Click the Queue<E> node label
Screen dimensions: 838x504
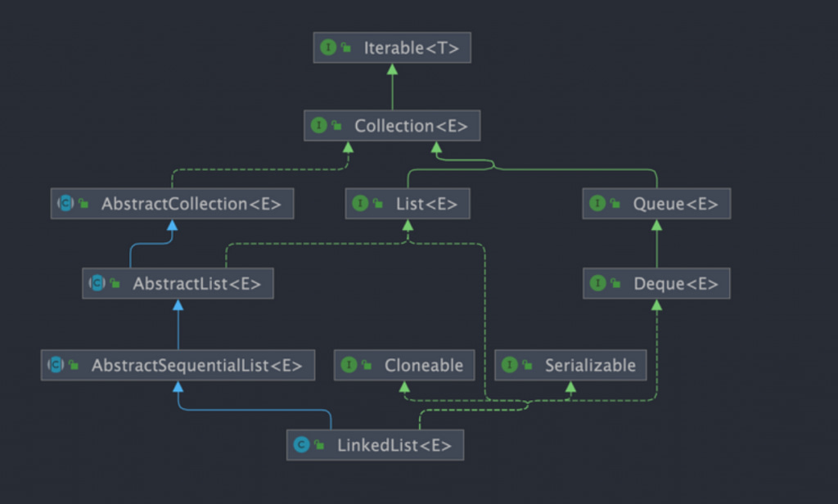click(675, 204)
